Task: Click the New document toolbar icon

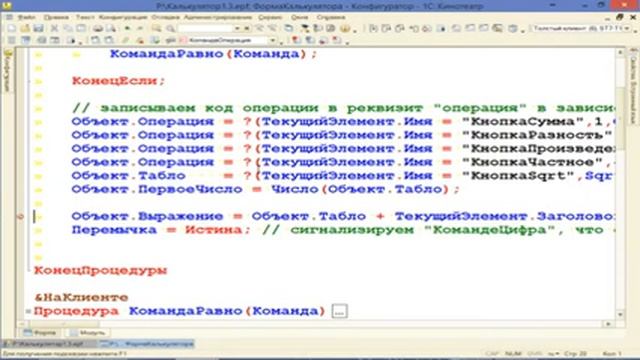Action: point(11,28)
